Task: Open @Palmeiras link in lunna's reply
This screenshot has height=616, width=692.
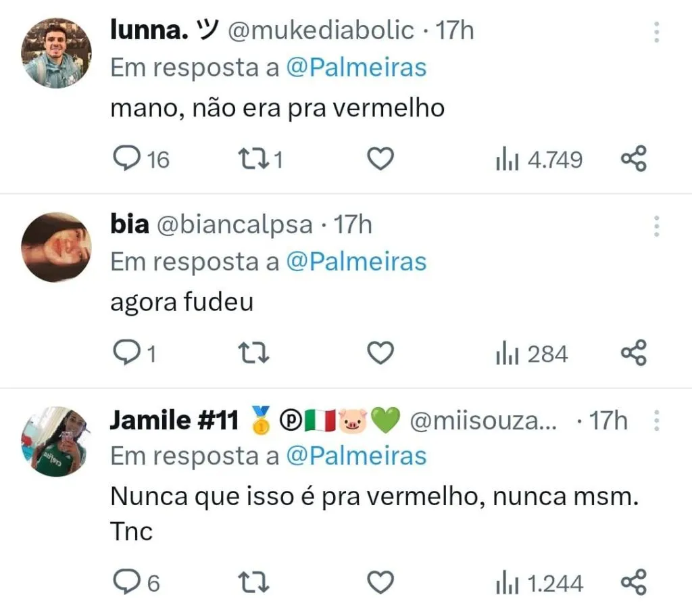Action: coord(356,68)
